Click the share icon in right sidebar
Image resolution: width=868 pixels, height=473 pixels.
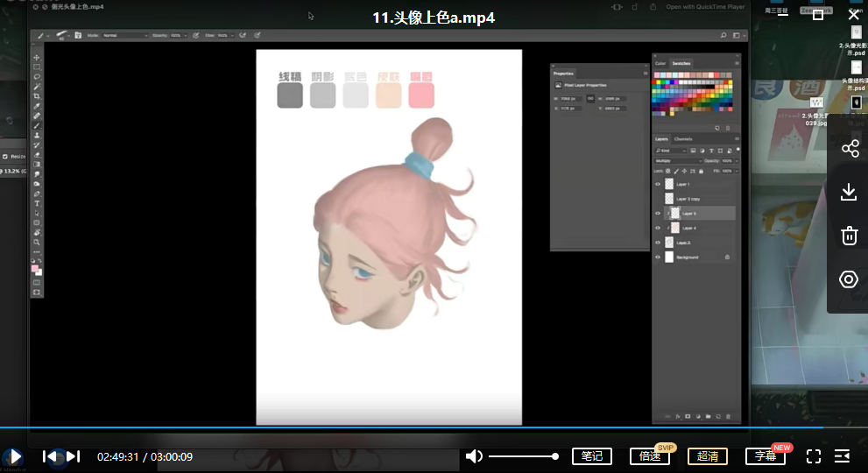849,149
